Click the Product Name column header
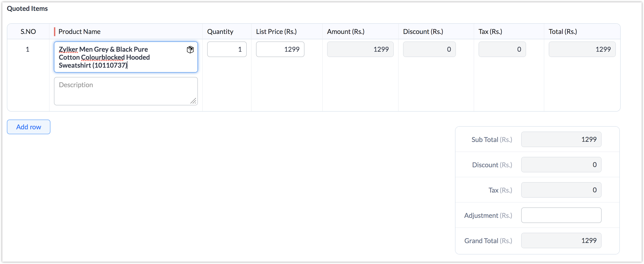Viewport: 644px width, 264px height. [x=79, y=32]
